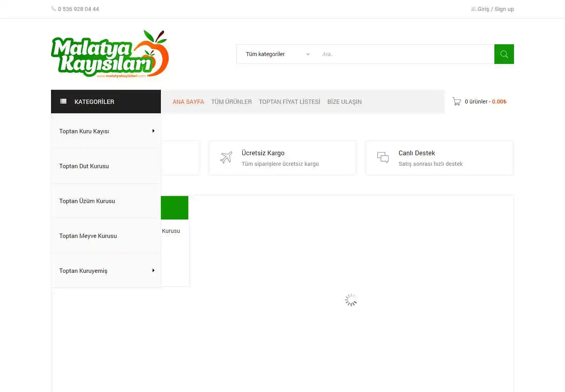Open TOPTAN FİYAT LİSTESİ
The width and height of the screenshot is (565, 392).
coord(290,102)
